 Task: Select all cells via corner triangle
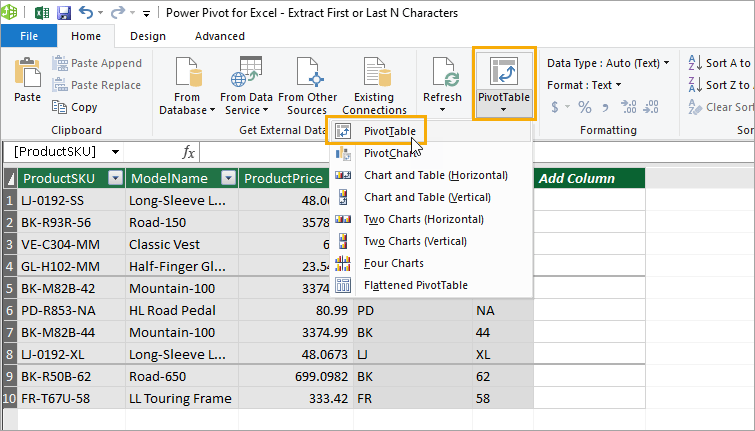click(x=10, y=179)
